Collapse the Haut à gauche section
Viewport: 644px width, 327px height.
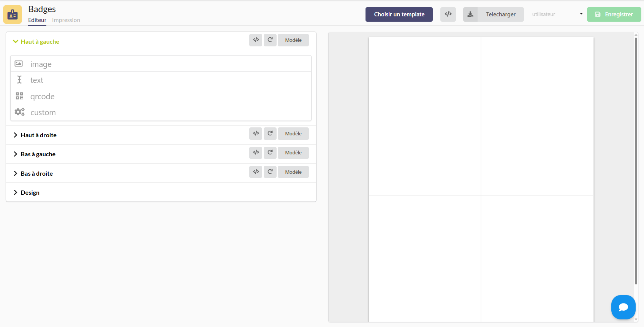coord(36,42)
